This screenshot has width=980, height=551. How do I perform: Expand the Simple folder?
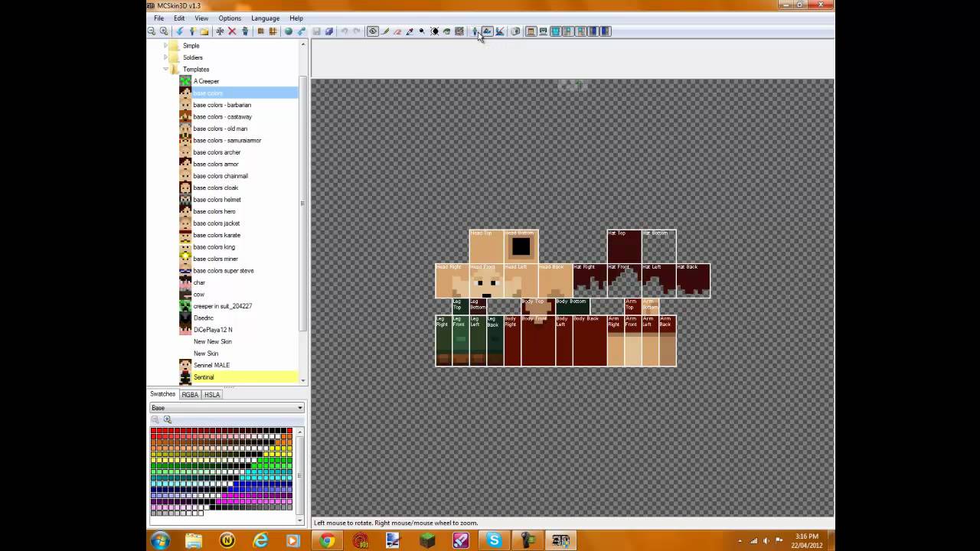click(x=165, y=46)
